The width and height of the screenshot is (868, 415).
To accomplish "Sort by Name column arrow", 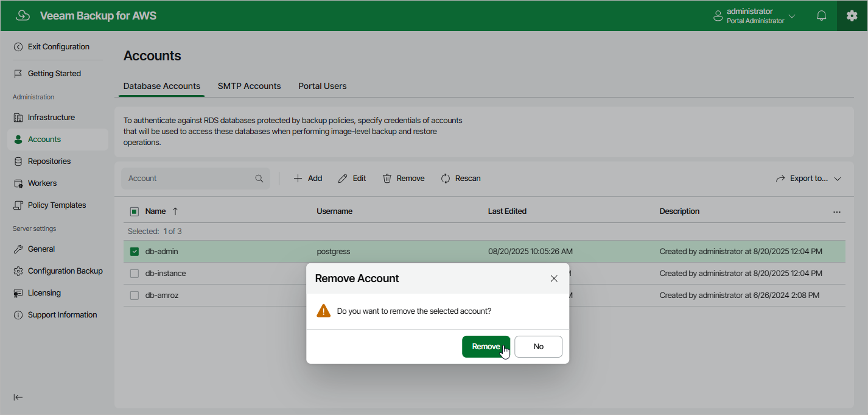I will click(175, 211).
